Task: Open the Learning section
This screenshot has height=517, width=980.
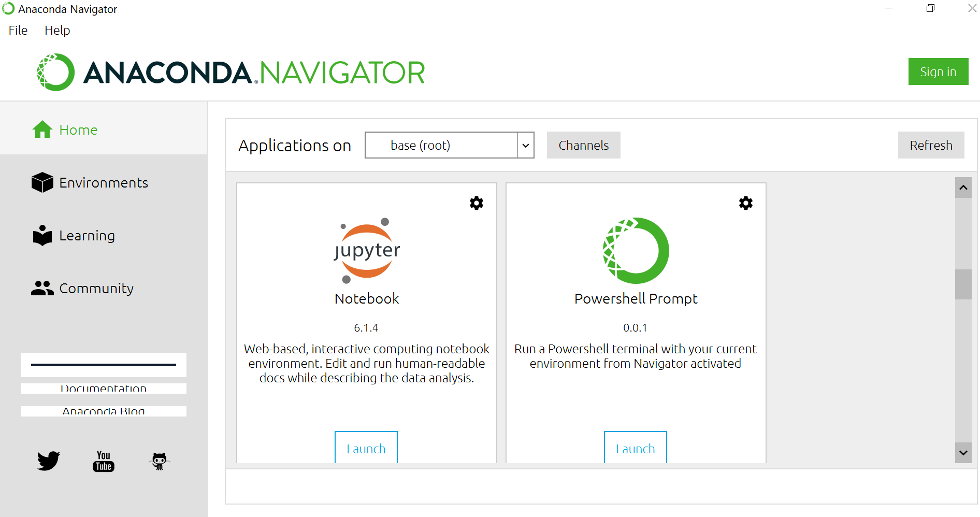Action: click(x=104, y=235)
